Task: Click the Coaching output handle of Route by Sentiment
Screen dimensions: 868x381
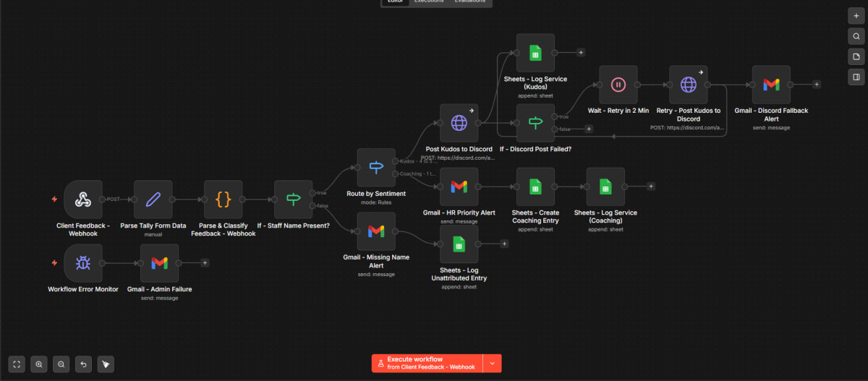Action: click(x=396, y=174)
